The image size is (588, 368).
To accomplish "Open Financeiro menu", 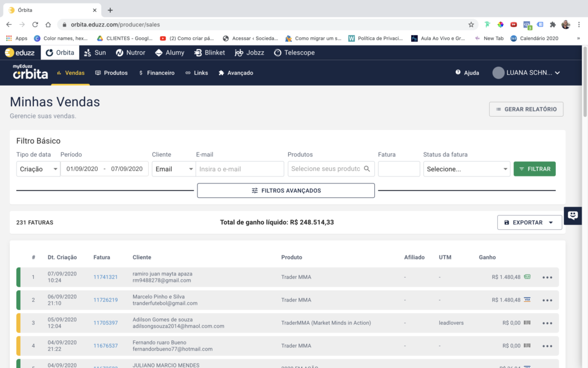I will point(156,73).
